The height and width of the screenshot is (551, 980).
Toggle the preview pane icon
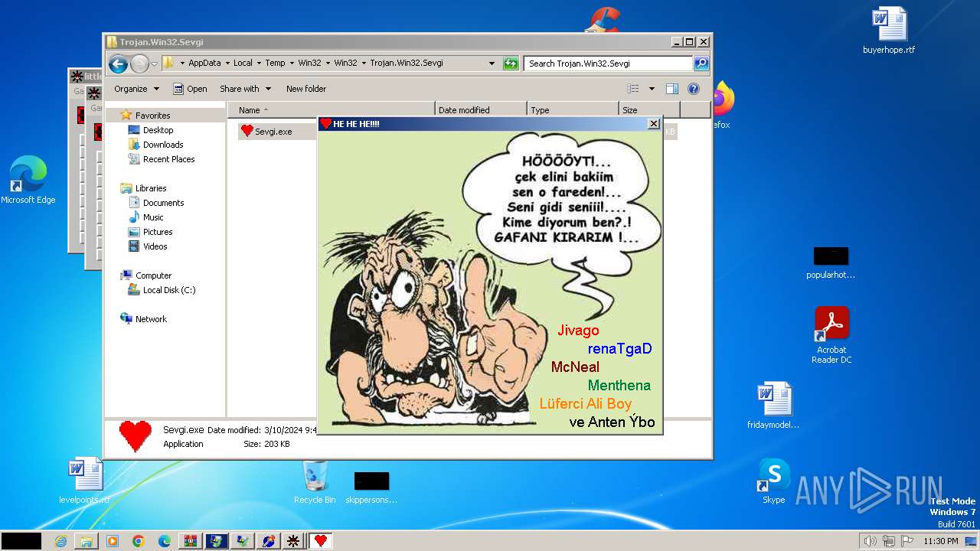671,89
